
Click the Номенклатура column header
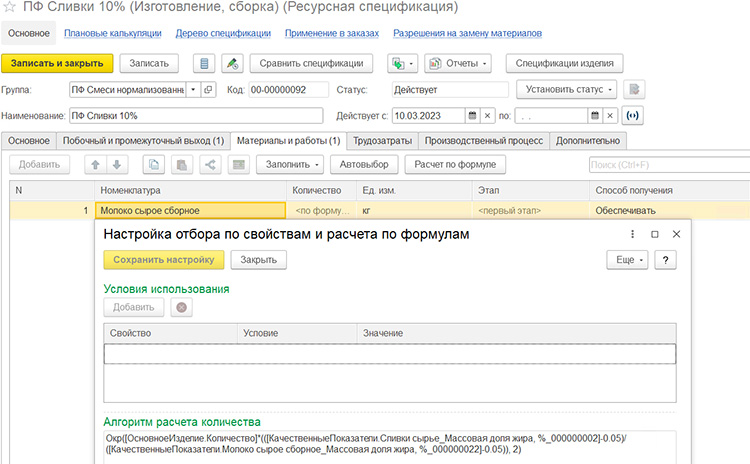[190, 190]
